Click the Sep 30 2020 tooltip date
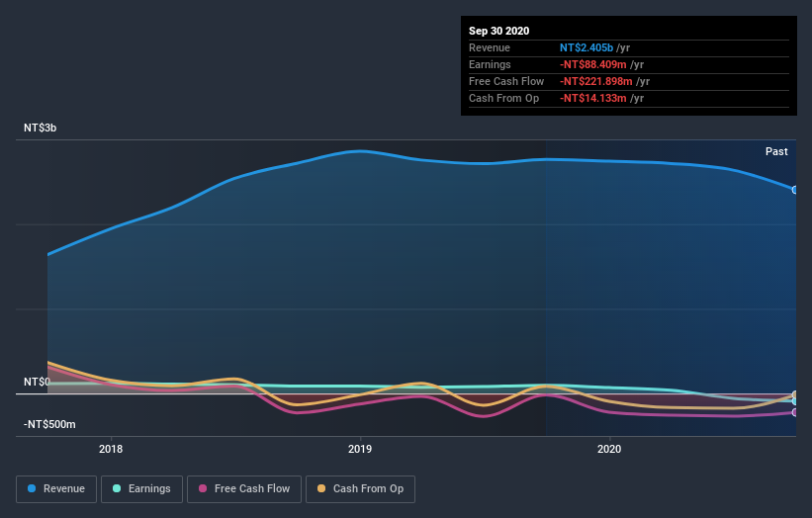This screenshot has width=812, height=518. coord(499,31)
